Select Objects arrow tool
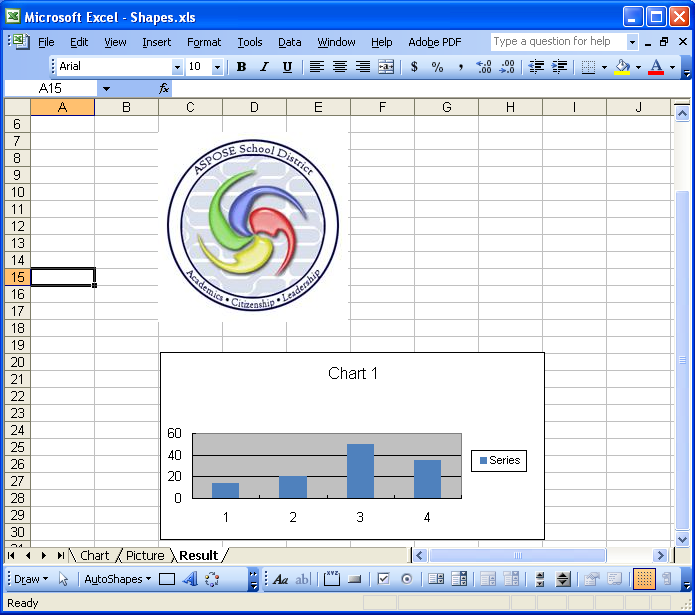The height and width of the screenshot is (615, 695). pos(63,579)
